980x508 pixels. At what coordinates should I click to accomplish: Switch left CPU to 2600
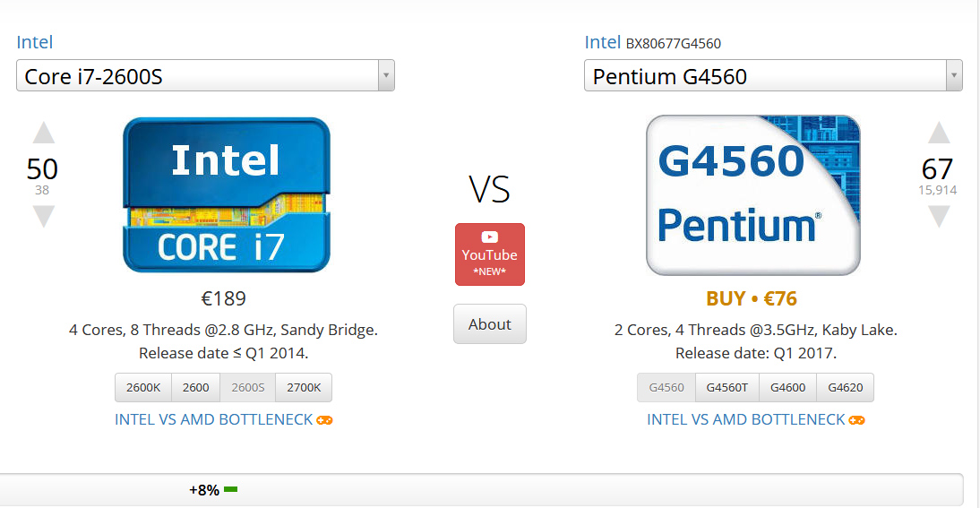coord(195,388)
